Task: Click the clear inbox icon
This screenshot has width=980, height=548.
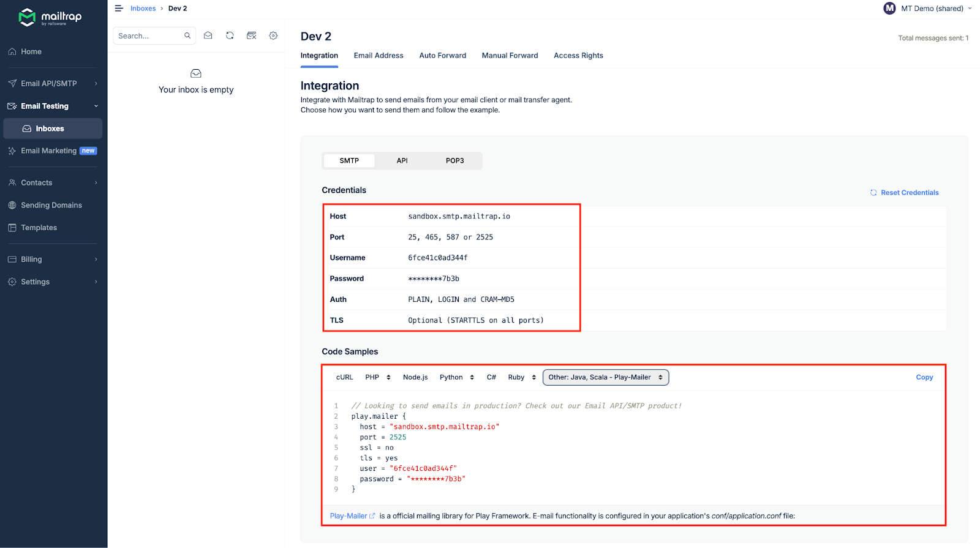Action: (x=251, y=36)
